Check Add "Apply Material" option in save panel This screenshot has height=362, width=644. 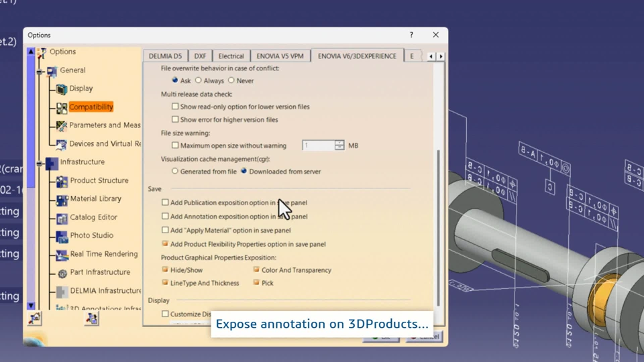coord(165,230)
